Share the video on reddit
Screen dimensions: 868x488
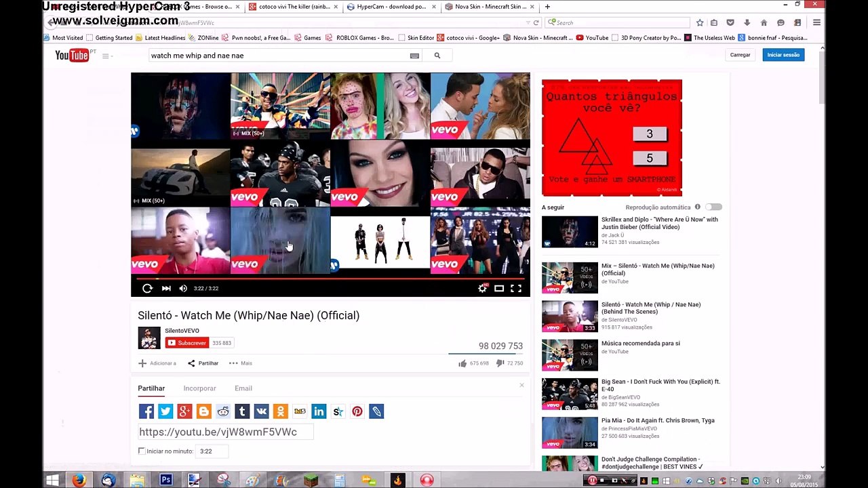point(223,411)
